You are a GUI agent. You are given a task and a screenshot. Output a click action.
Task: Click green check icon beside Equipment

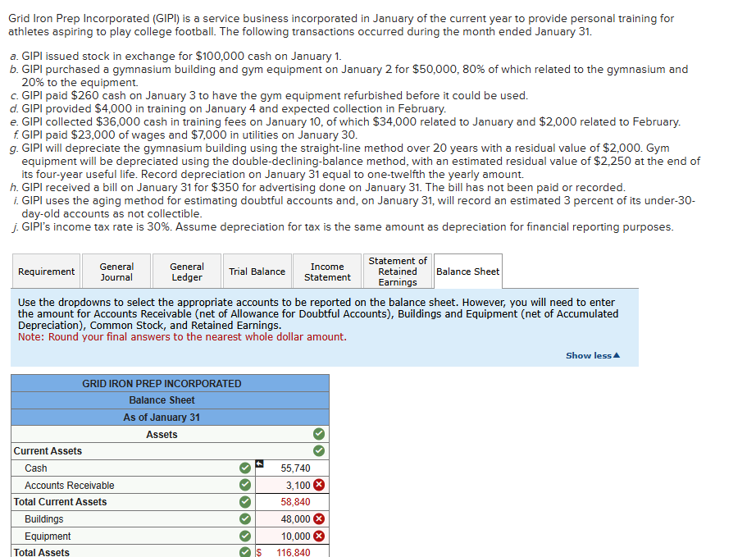[x=245, y=536]
